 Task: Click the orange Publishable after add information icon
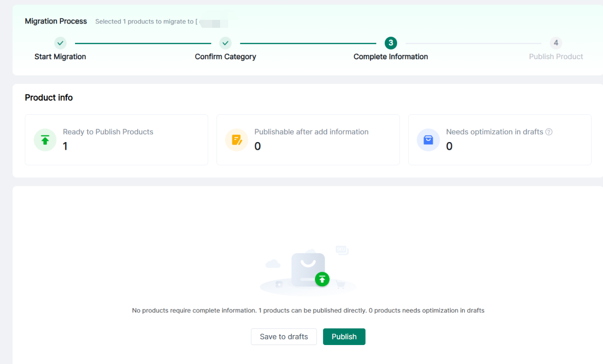(x=237, y=140)
